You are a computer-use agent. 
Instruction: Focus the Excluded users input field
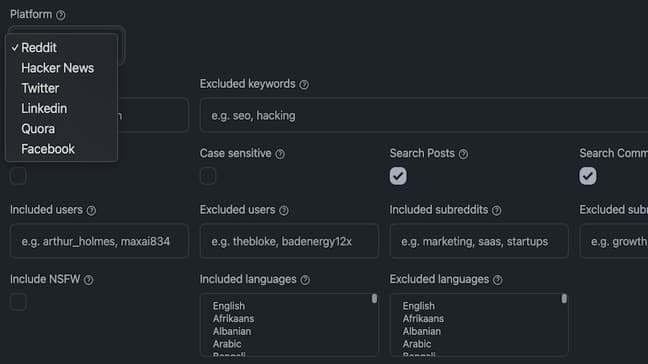click(289, 241)
